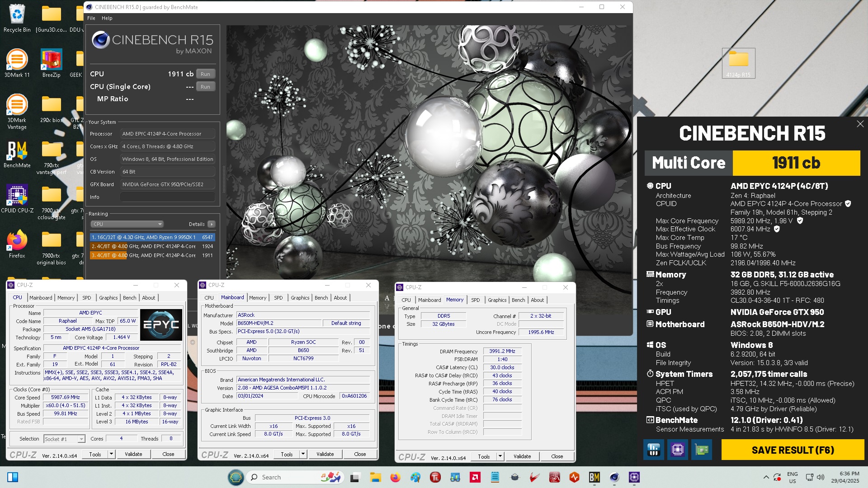Show hidden system tray icons
The image size is (868, 488).
766,477
